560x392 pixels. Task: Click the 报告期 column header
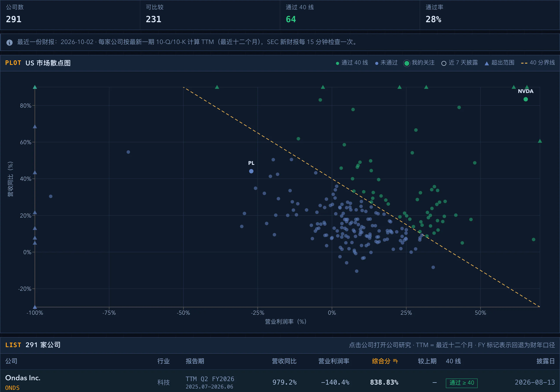(195, 361)
